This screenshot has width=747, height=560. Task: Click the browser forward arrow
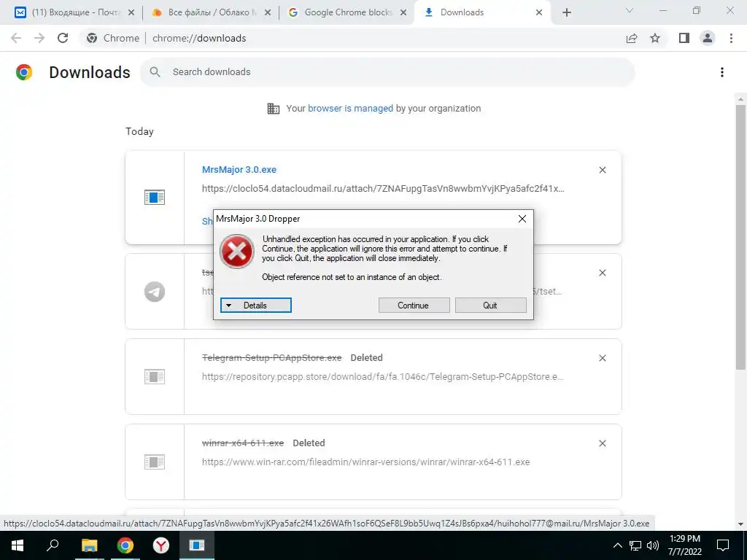39,38
